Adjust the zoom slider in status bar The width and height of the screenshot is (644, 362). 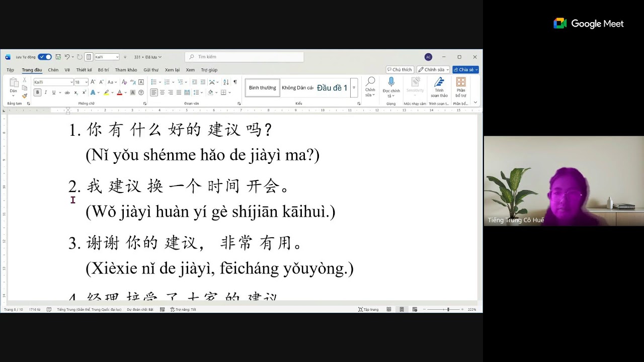448,309
